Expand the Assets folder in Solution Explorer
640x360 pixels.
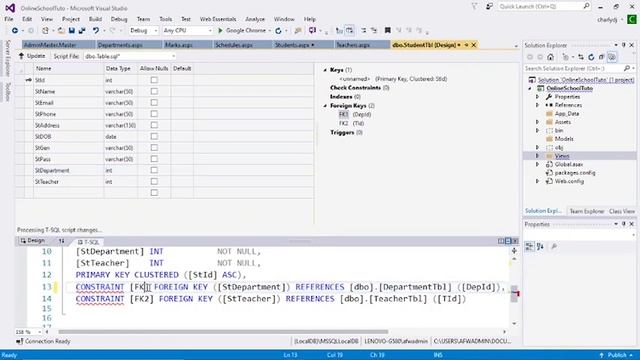(x=538, y=122)
